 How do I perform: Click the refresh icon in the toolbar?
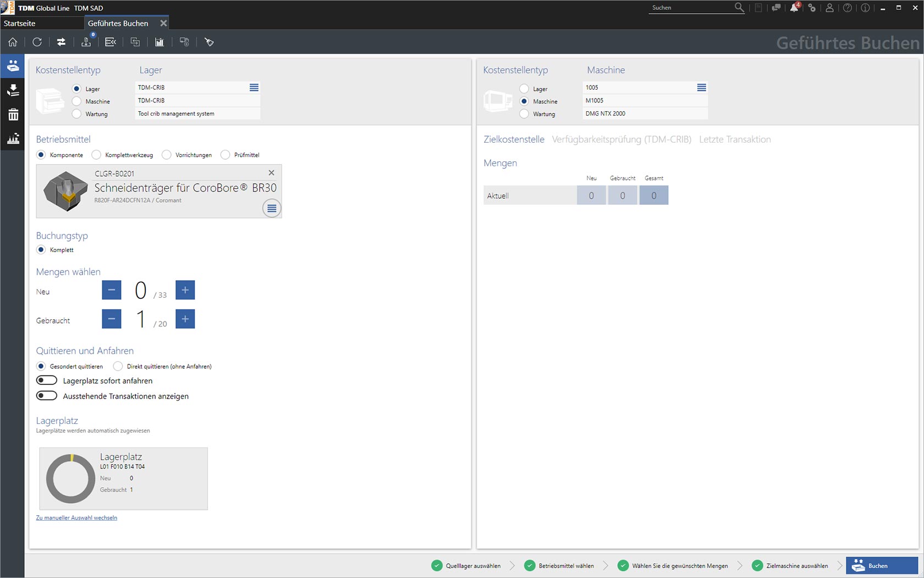coord(37,42)
